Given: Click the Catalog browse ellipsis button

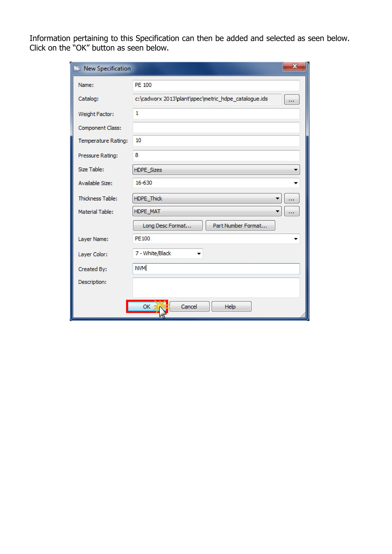Looking at the screenshot, I should coord(292,99).
